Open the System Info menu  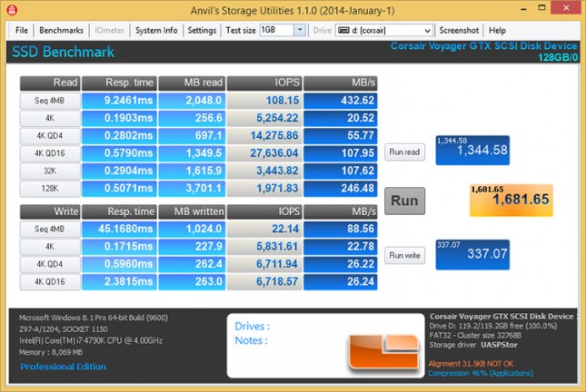pyautogui.click(x=156, y=30)
